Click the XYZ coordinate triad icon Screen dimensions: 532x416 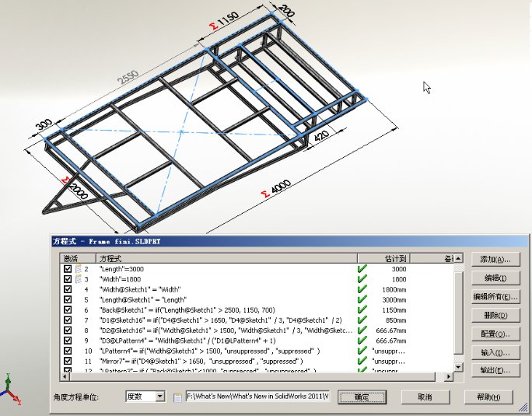[9, 390]
